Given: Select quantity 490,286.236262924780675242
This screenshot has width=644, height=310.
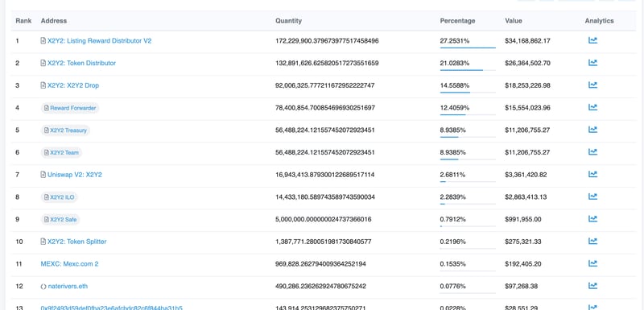Looking at the screenshot, I should coord(320,286).
